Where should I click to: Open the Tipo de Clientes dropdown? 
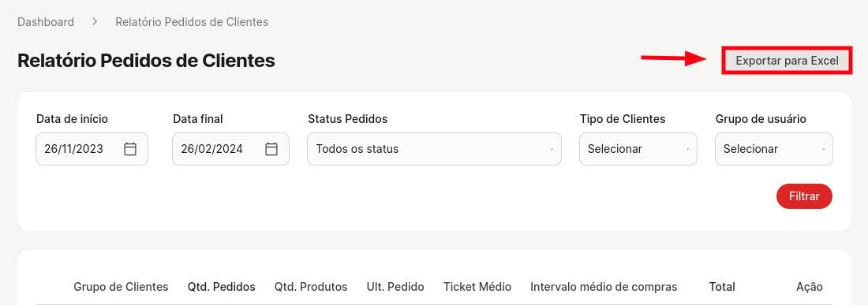point(638,149)
